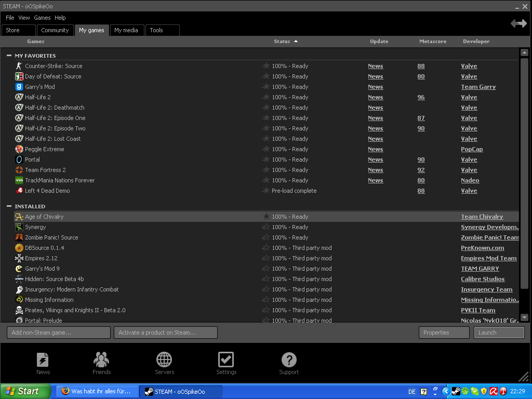Open the Support question mark icon
532x399 pixels.
pos(289,360)
